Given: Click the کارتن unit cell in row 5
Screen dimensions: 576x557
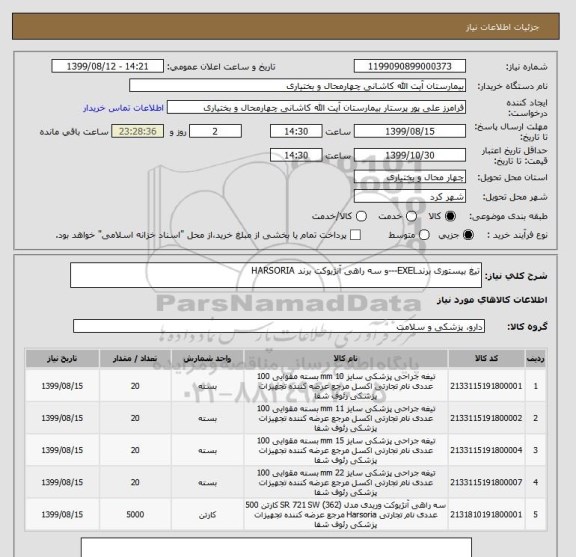Looking at the screenshot, I should coord(207,515).
